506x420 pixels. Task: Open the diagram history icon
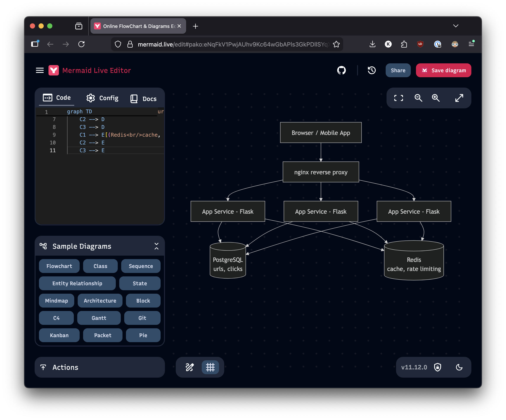coord(371,70)
